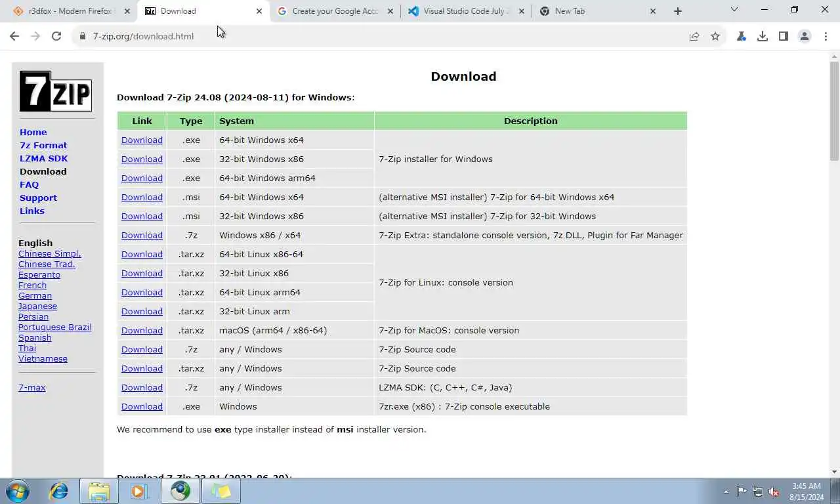Download the 32-bit Windows x86 .exe installer
Image resolution: width=840 pixels, height=504 pixels.
point(142,159)
